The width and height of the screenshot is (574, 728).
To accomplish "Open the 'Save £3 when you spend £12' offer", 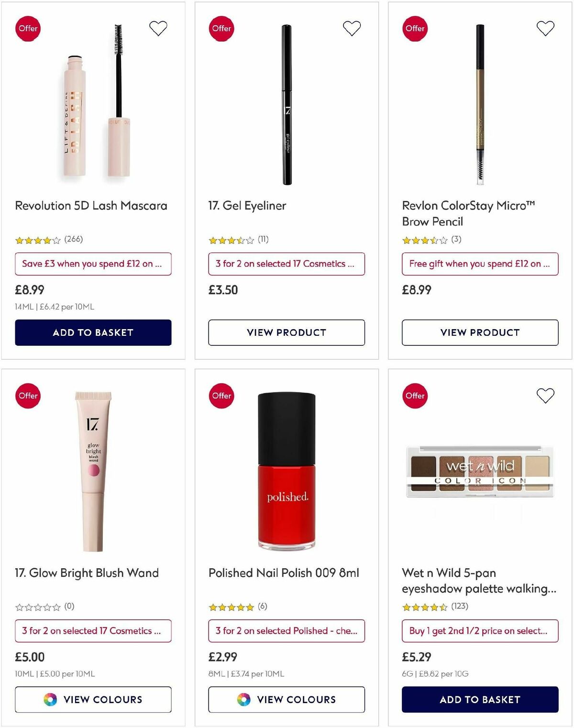I will [x=93, y=264].
